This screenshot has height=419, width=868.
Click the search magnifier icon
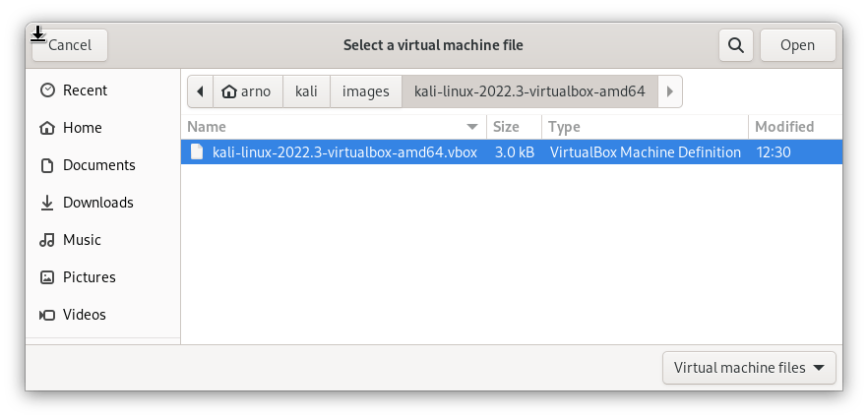735,45
